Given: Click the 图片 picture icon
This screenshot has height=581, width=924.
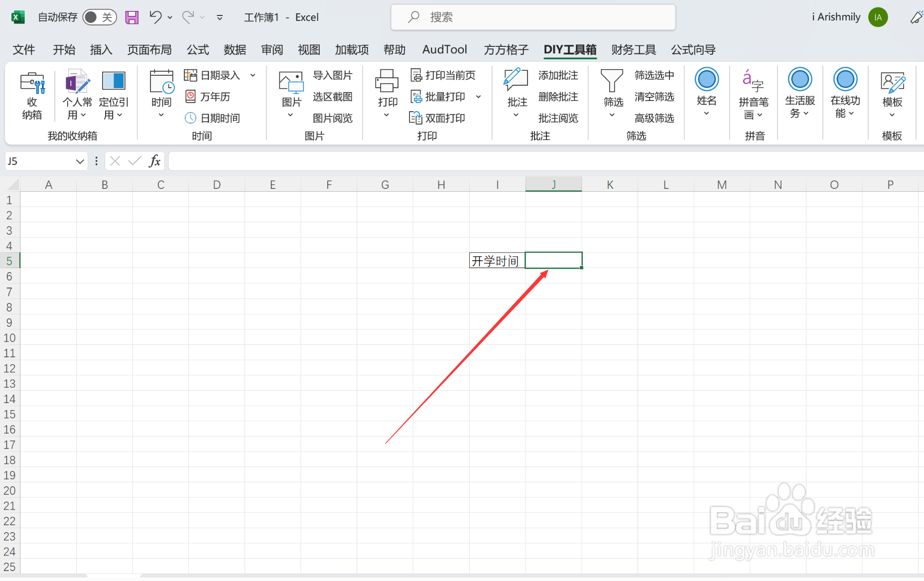Looking at the screenshot, I should [291, 82].
